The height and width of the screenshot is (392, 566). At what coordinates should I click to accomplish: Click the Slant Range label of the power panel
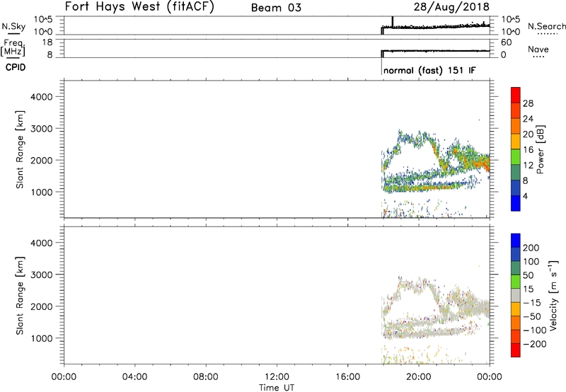(20, 149)
